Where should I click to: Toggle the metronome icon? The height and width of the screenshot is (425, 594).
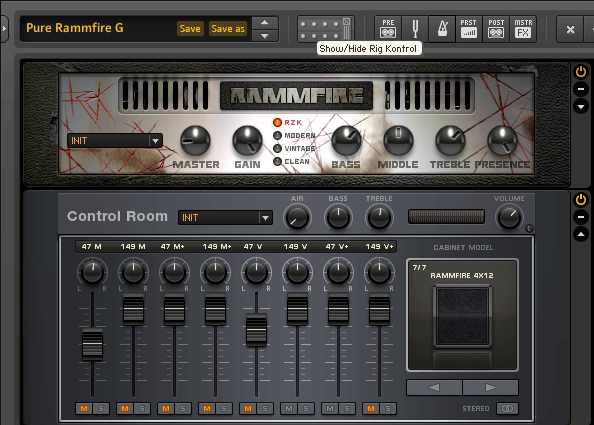point(442,29)
